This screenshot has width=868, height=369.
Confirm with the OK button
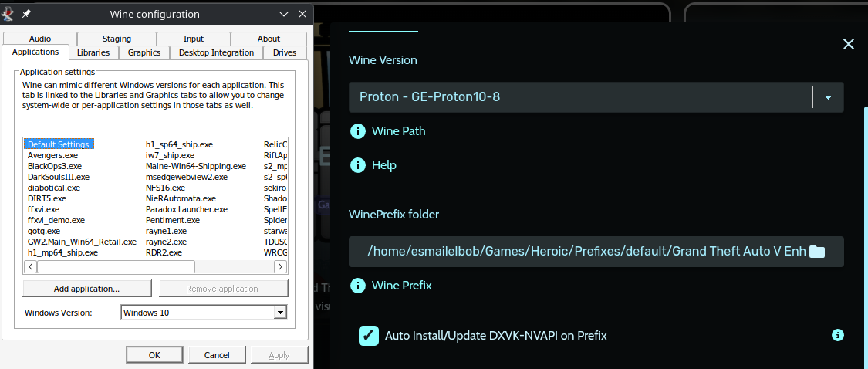[x=154, y=355]
